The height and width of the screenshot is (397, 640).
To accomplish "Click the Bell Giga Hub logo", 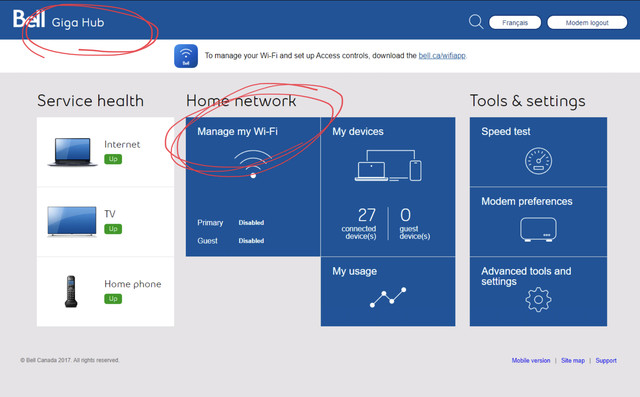I will tap(58, 20).
